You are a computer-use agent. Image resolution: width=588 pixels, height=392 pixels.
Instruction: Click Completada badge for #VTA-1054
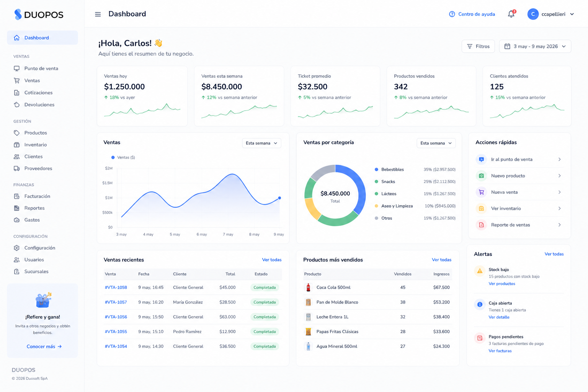click(265, 346)
